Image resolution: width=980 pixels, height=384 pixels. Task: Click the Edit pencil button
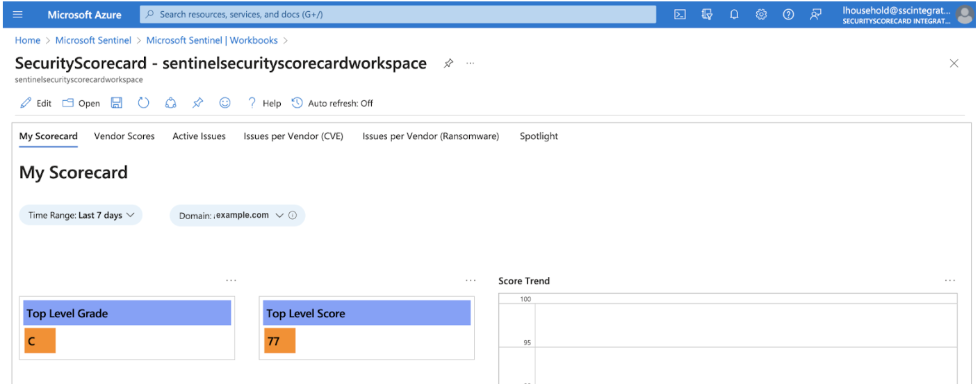(36, 103)
